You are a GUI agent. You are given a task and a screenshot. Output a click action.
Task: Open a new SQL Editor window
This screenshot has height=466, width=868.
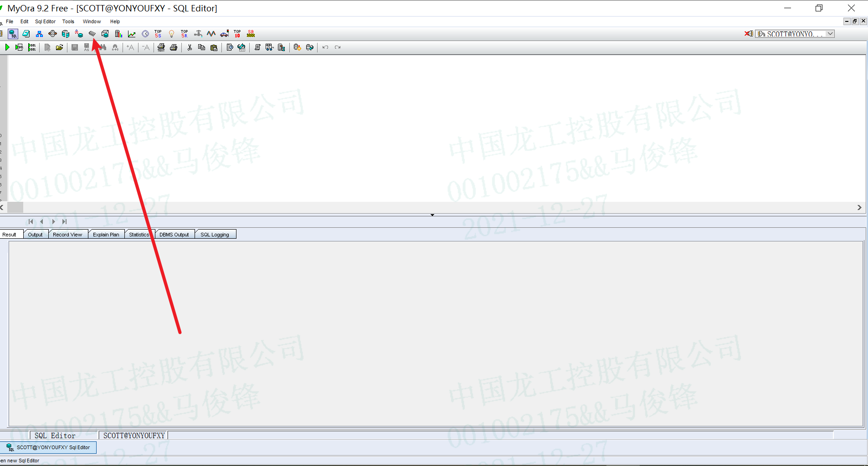(13, 34)
